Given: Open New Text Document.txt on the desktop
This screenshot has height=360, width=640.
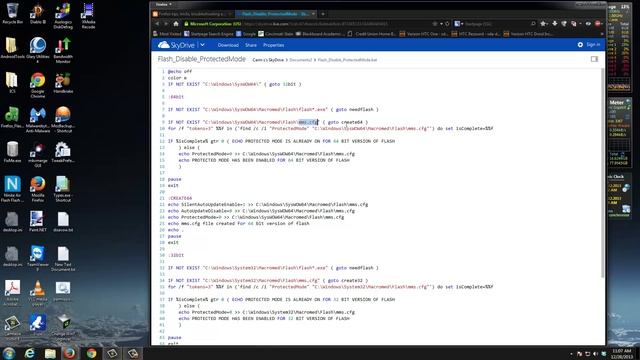Looking at the screenshot, I should pos(63,258).
